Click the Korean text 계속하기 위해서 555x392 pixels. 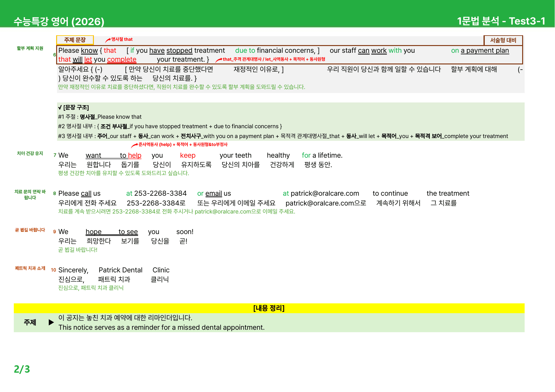[398, 203]
